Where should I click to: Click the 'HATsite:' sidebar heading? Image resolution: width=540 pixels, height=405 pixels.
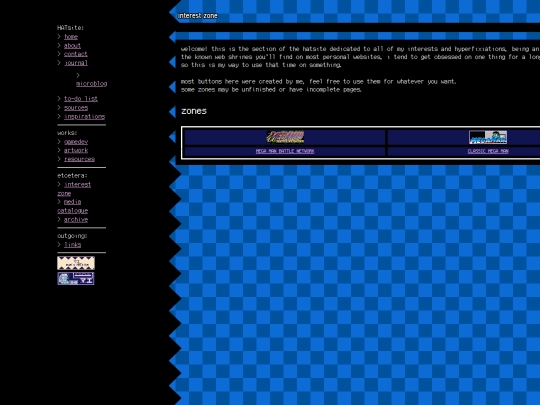[71, 28]
